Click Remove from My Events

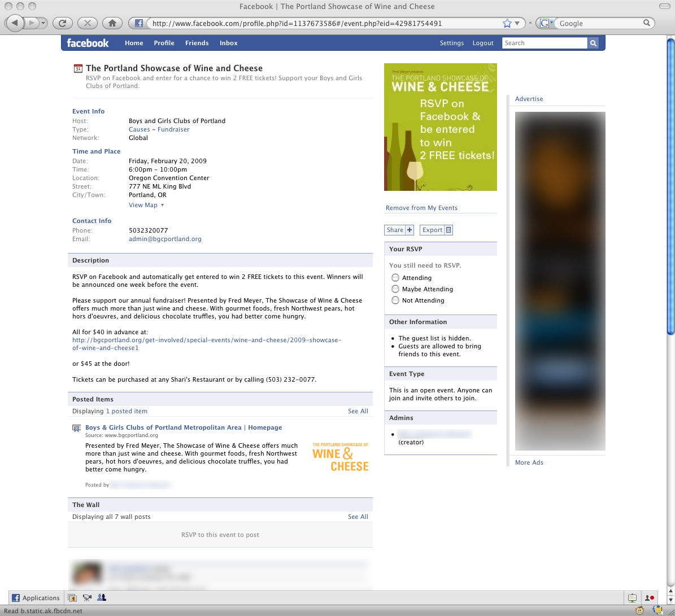(x=421, y=208)
